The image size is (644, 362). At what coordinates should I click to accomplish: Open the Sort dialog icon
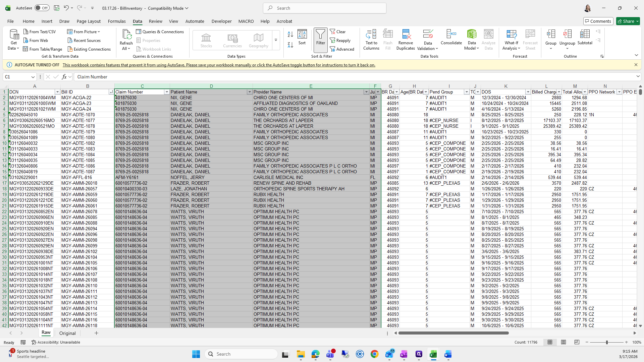(x=302, y=35)
